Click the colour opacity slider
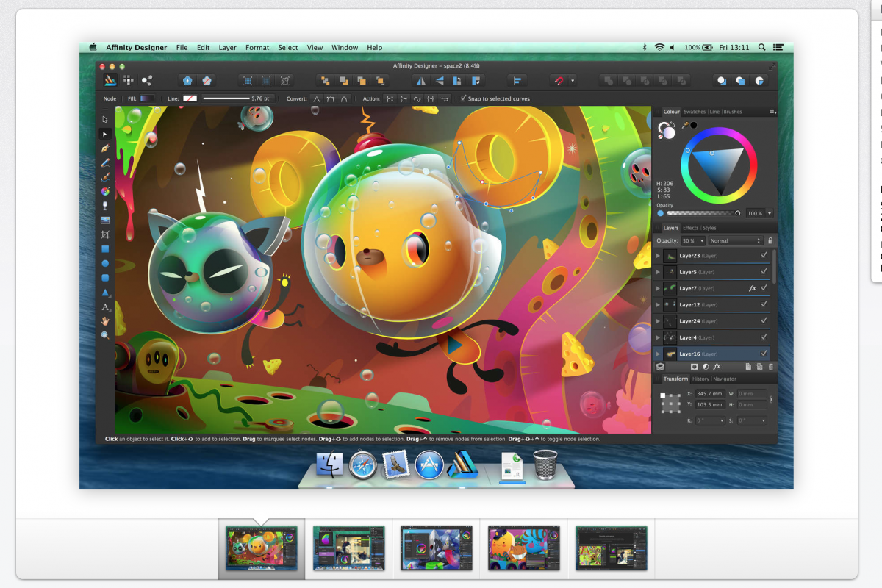 click(702, 213)
